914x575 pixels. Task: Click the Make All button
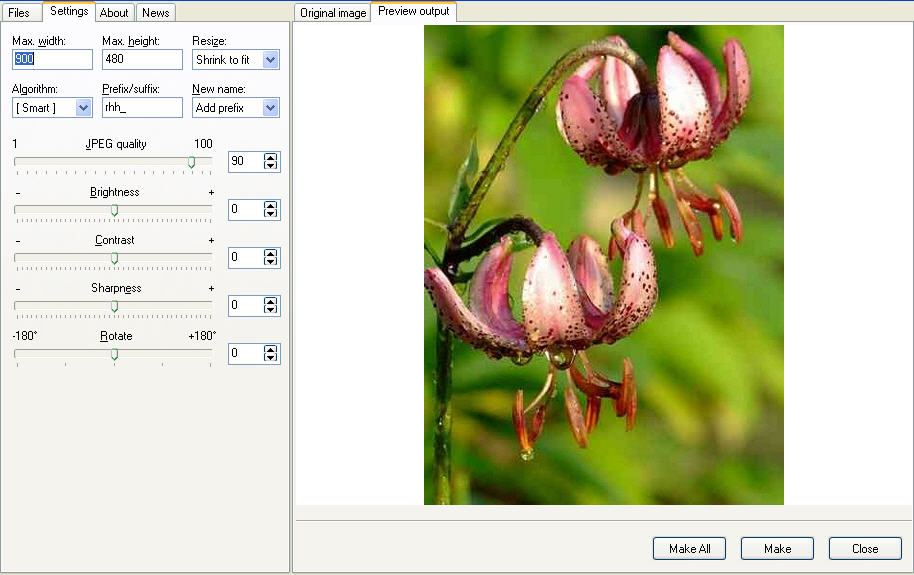pyautogui.click(x=689, y=549)
